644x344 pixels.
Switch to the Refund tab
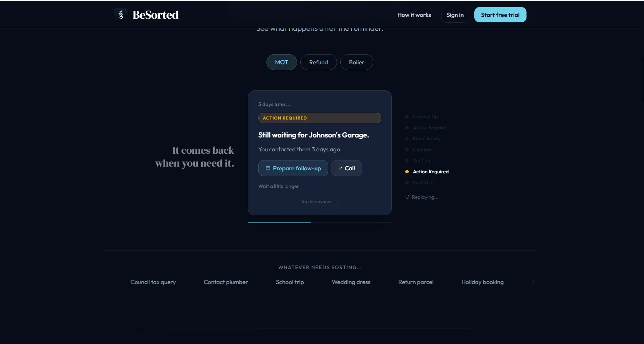[318, 62]
